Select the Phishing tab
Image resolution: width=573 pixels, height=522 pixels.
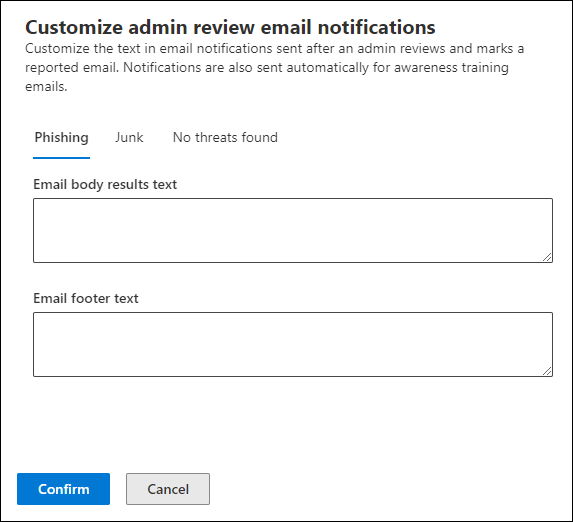(61, 137)
